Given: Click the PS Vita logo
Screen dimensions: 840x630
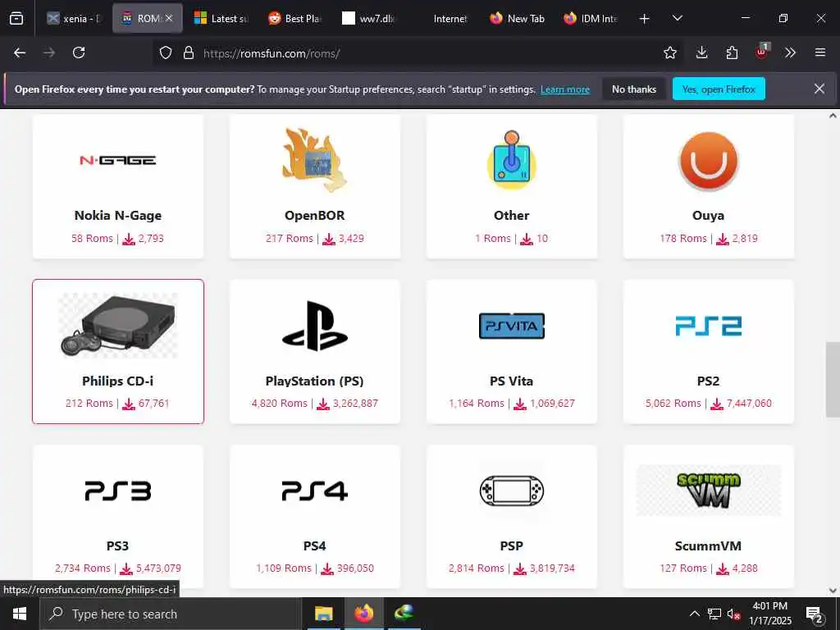Looking at the screenshot, I should coord(512,326).
